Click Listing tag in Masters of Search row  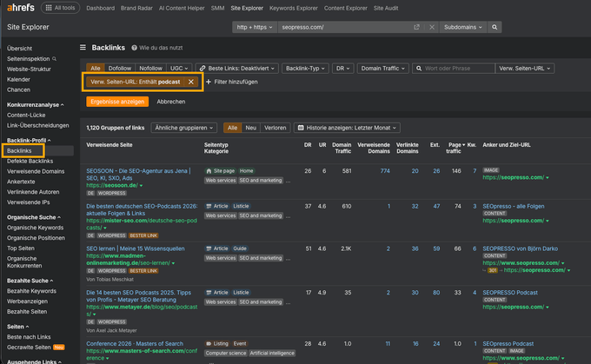click(x=217, y=344)
